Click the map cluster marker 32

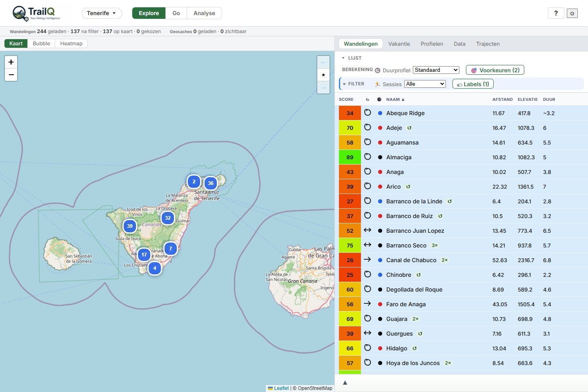168,218
